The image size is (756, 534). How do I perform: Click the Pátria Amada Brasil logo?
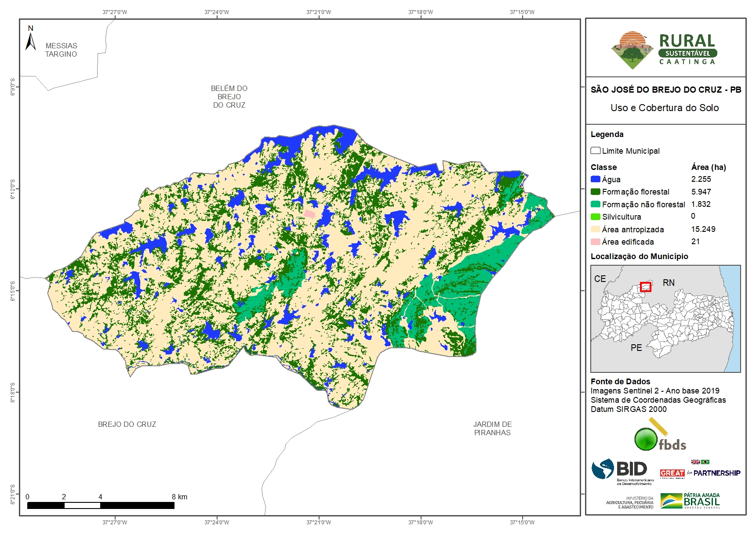[691, 501]
